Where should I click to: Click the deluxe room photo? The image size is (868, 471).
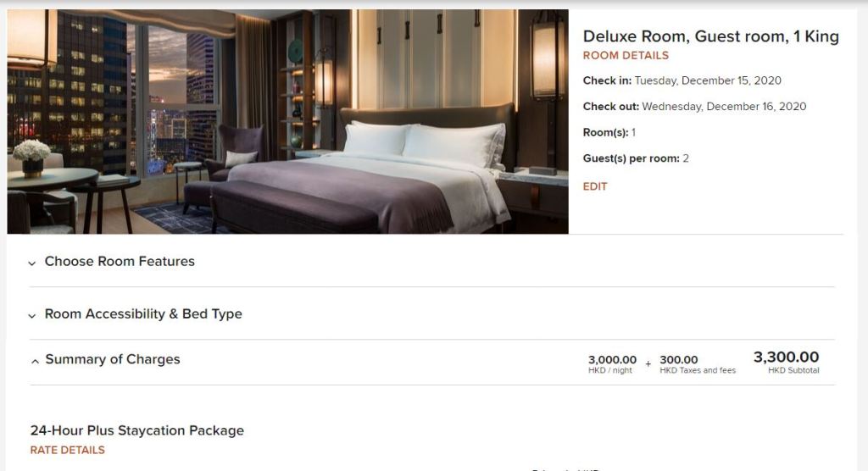tap(288, 122)
